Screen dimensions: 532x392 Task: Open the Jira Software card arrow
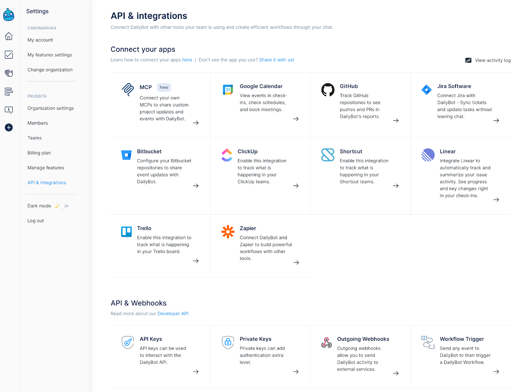pyautogui.click(x=496, y=121)
